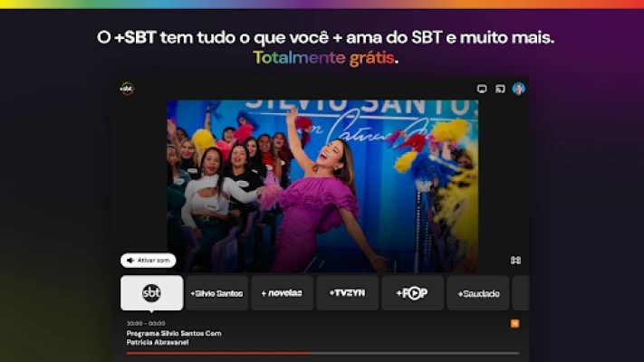Open the user profile avatar

[x=518, y=89]
